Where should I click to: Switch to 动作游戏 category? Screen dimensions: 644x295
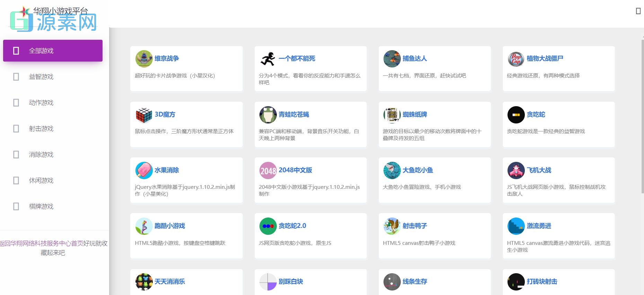(53, 103)
